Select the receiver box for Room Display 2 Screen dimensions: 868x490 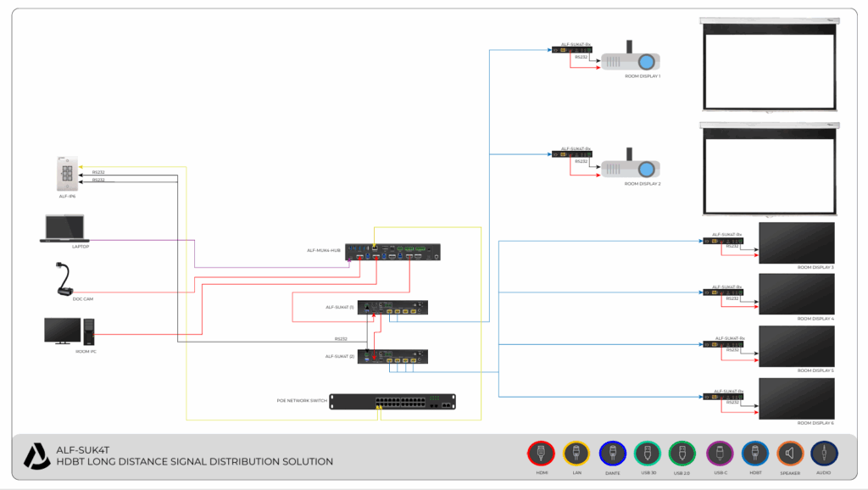click(572, 154)
